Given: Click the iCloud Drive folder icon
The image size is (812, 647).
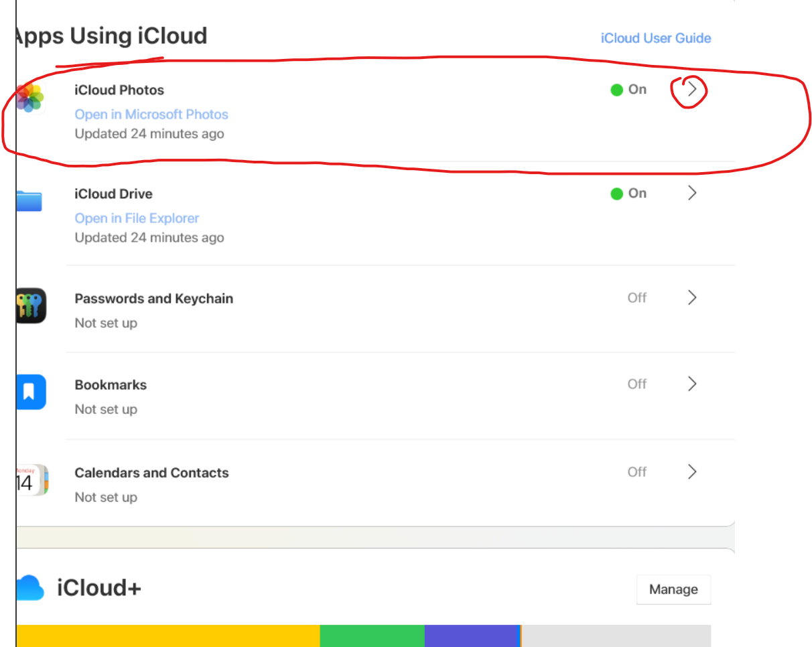Looking at the screenshot, I should (x=29, y=201).
